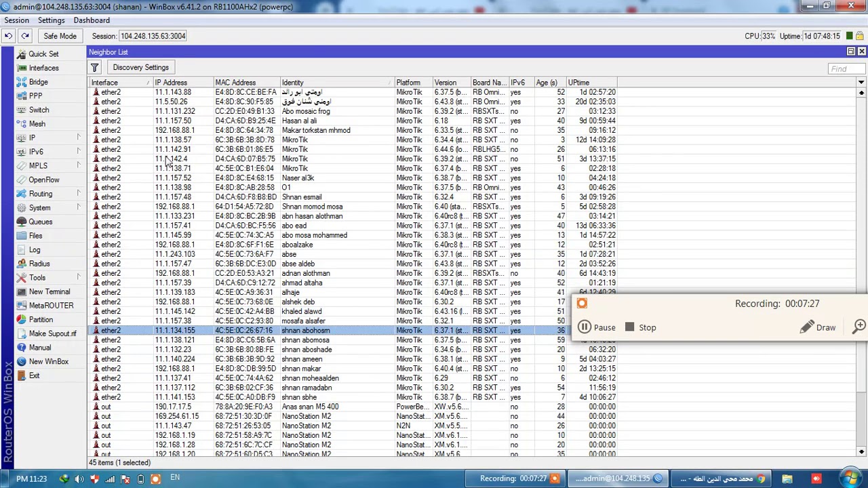Expand the MPLS submenu arrow
This screenshot has height=488, width=868.
tap(78, 165)
